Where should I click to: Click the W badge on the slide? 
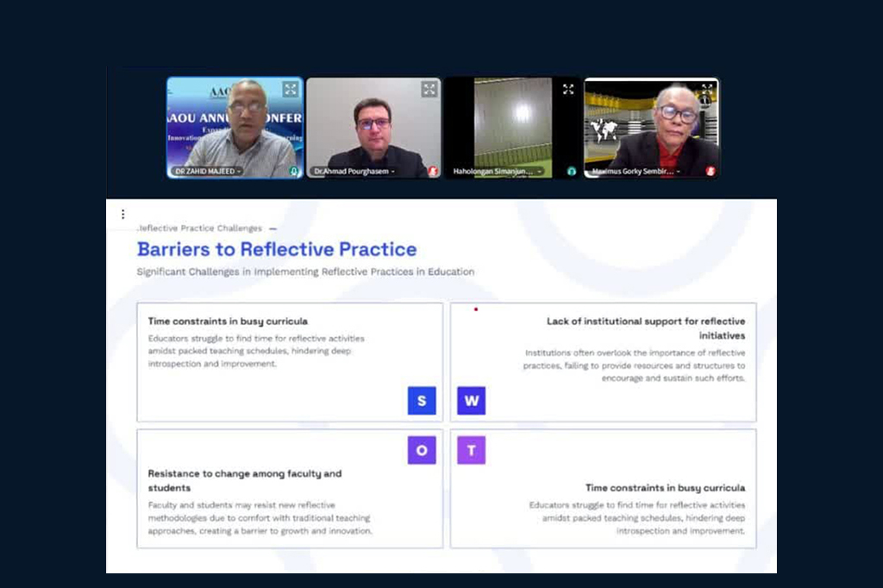pos(472,400)
